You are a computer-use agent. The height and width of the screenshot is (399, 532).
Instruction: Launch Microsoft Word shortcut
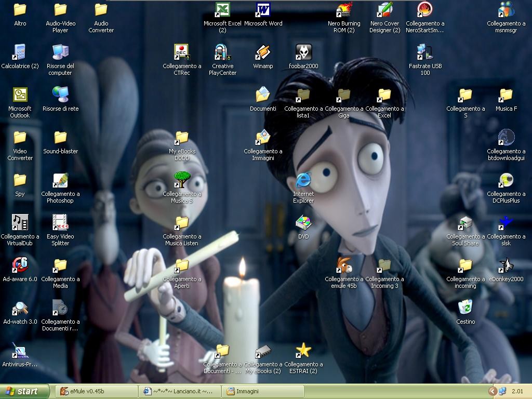click(263, 10)
